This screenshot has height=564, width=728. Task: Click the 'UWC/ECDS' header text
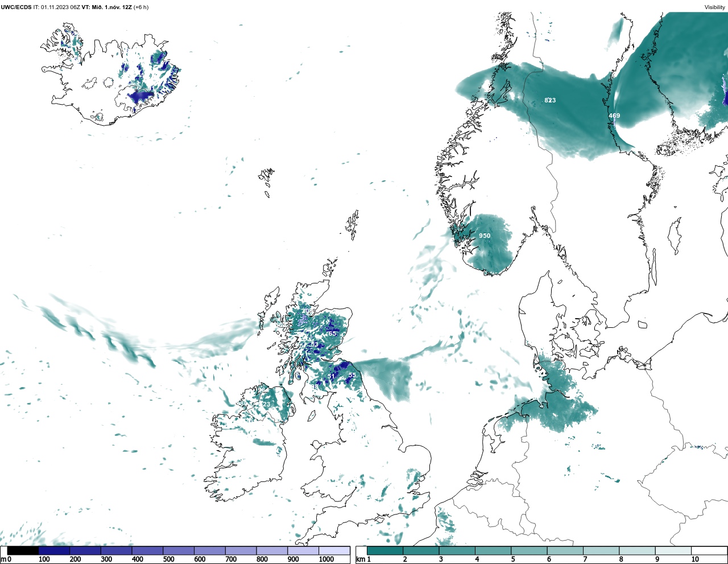tap(16, 7)
